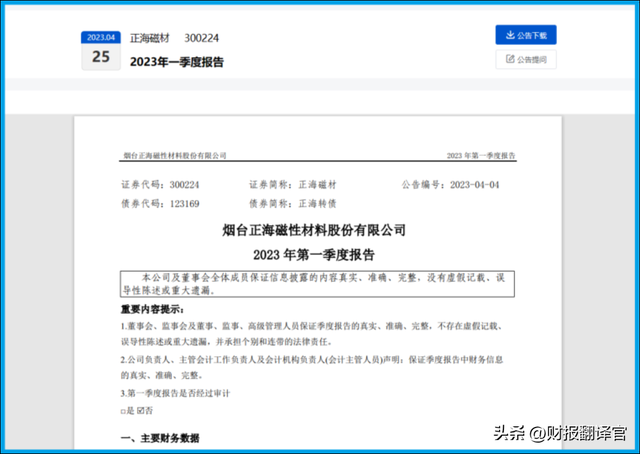Select the text 债券代码：123169
Image resolution: width=640 pixels, height=454 pixels.
pyautogui.click(x=160, y=203)
